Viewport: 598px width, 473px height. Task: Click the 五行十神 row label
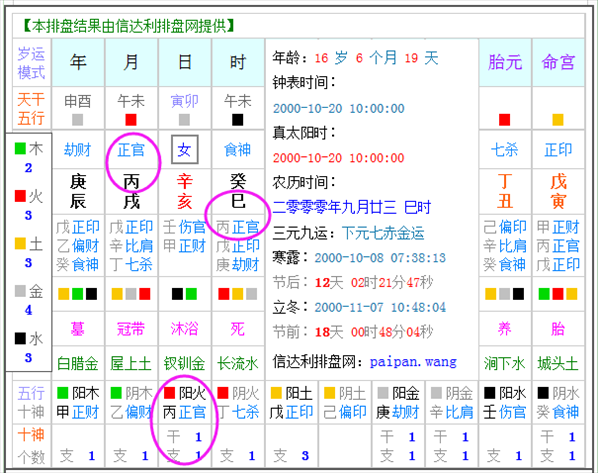31,403
